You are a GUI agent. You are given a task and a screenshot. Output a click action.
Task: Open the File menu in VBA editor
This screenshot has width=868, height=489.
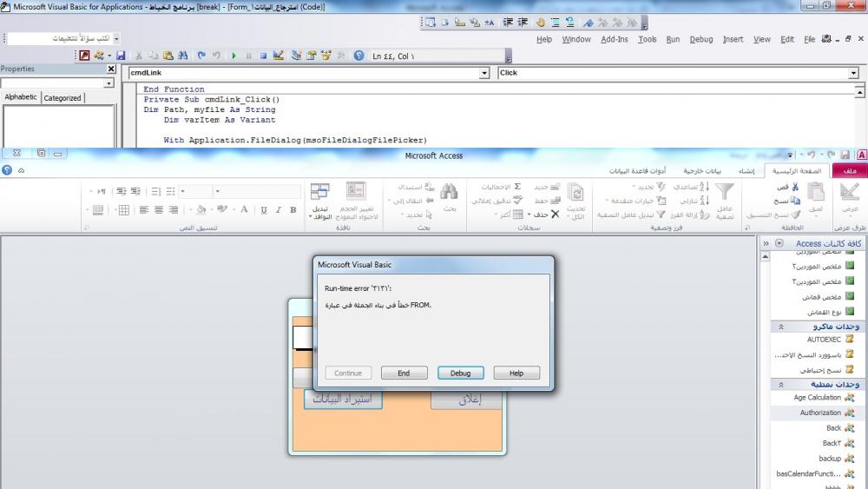click(x=809, y=39)
